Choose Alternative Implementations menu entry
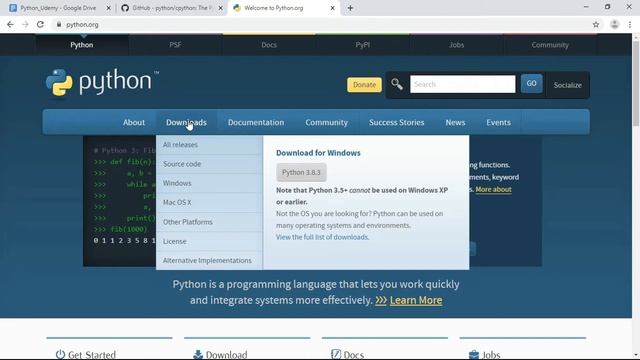640x360 pixels. (209, 260)
